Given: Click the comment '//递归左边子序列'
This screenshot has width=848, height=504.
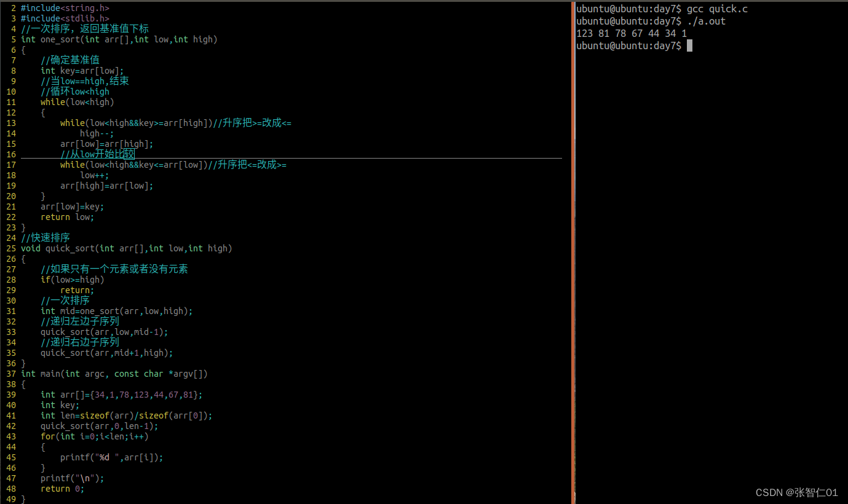Looking at the screenshot, I should pyautogui.click(x=80, y=321).
